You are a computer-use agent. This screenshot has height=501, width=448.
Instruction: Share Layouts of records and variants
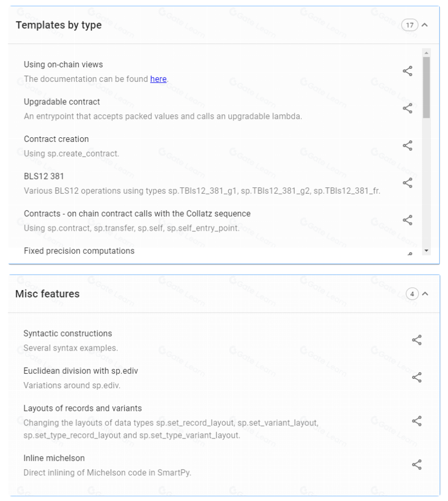[417, 421]
